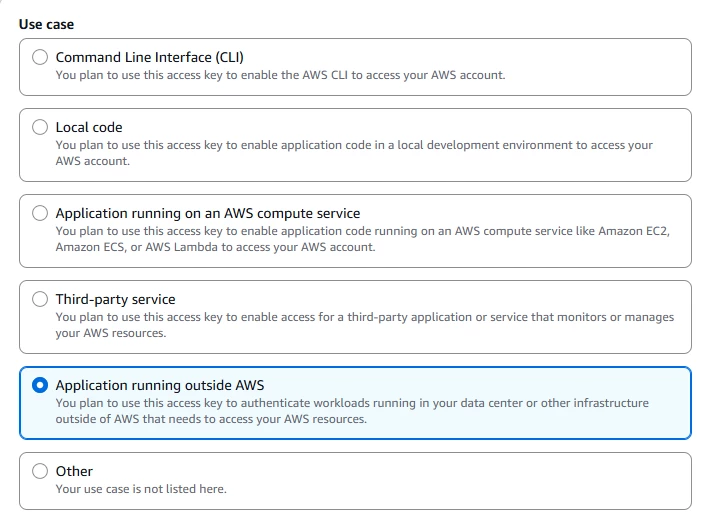721x514 pixels.
Task: Select the Command Line Interface (CLI) radio button
Action: tap(40, 57)
